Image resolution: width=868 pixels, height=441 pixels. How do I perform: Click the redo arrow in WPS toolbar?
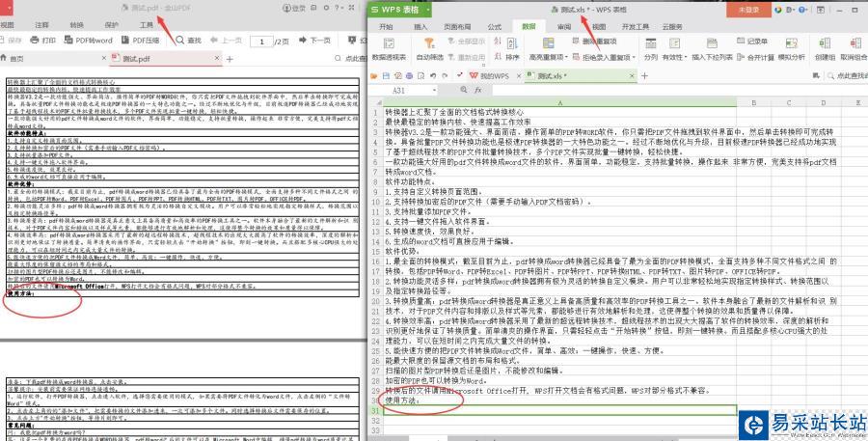point(445,75)
